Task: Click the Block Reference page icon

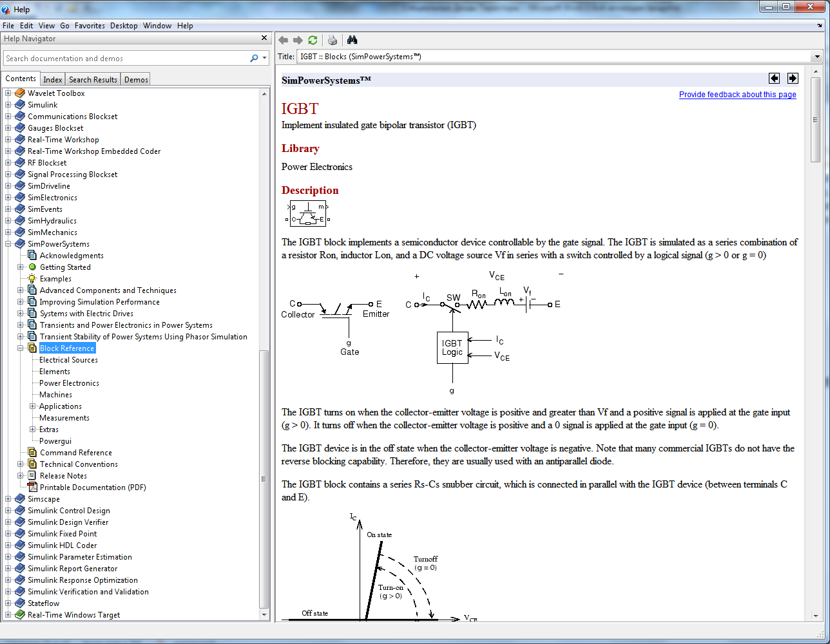Action: [32, 348]
